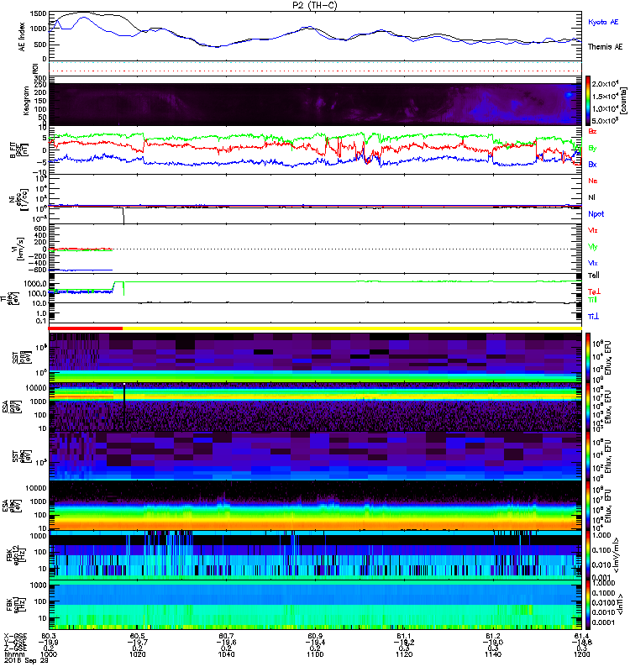This screenshot has width=630, height=672.
Task: Click the Keogram panel axis label
Action: coord(26,101)
